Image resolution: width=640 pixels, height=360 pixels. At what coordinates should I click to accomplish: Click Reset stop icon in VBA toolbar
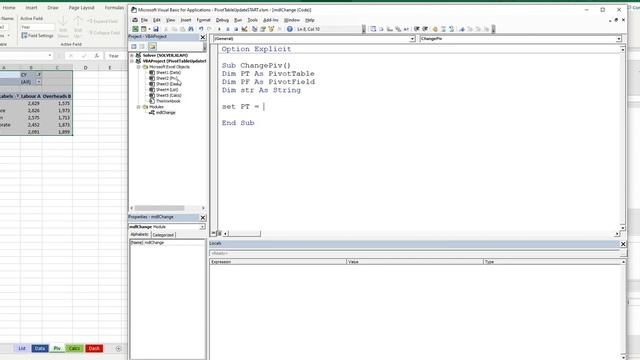coord(236,29)
